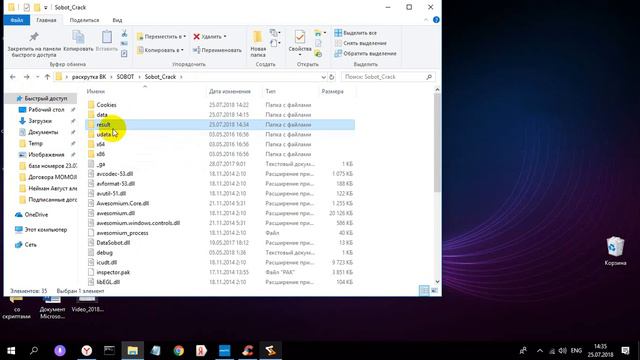Open the address bar history dropdown
Viewport: 640px width, 360px height.
323,77
